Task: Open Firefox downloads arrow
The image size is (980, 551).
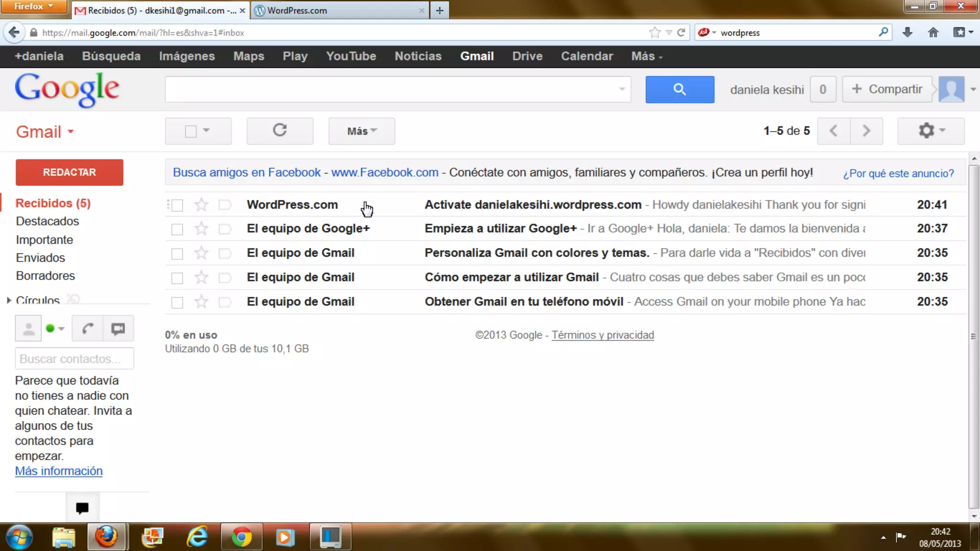Action: pos(907,33)
